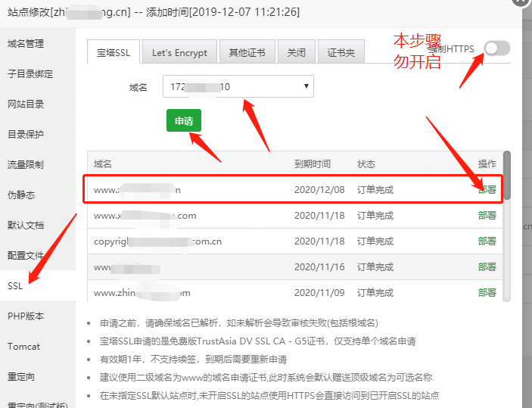Click the 站点修改 dialog title text

(154, 12)
